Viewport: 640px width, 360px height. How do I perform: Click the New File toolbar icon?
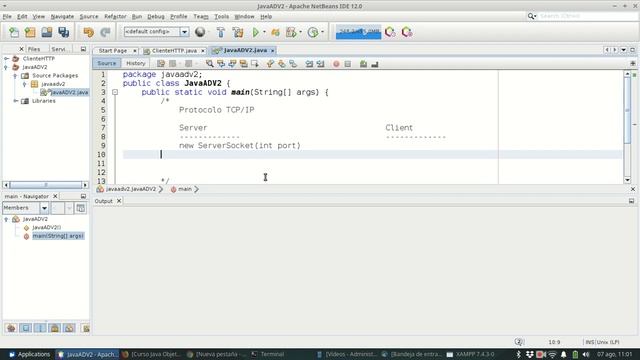coord(14,32)
